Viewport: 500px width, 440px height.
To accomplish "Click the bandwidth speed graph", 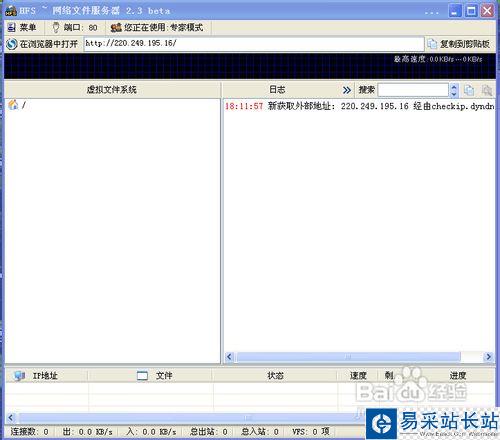I will coord(250,66).
